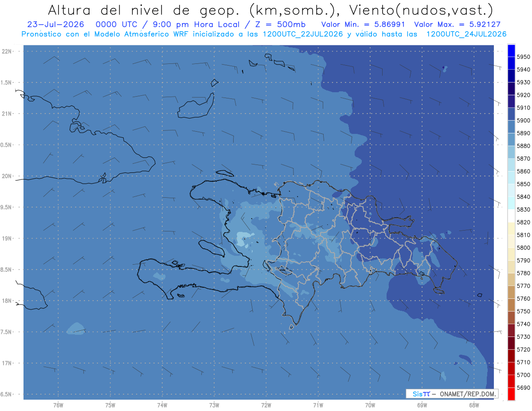Click the latitude axis label '20N'
This screenshot has height=411, width=532.
[x=6, y=176]
